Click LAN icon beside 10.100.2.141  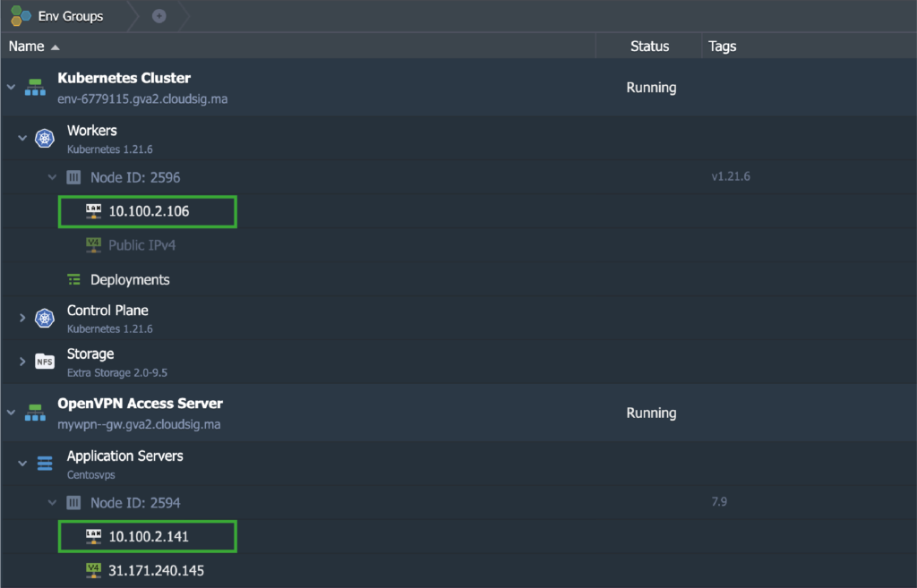tap(93, 537)
